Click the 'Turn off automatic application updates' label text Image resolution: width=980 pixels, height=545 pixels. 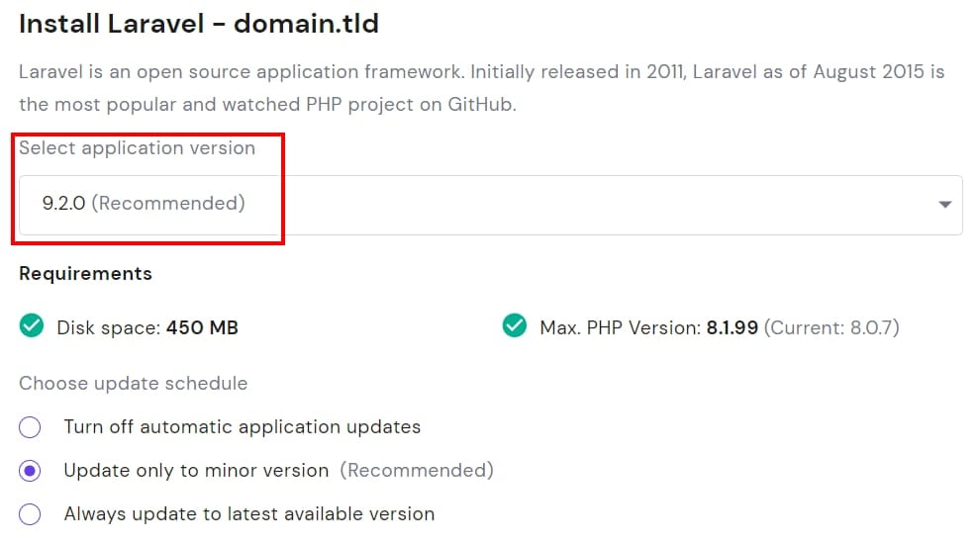click(242, 427)
